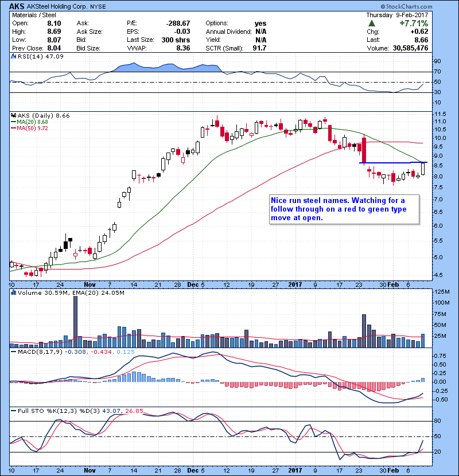Click the tallest volume bar in late October

[x=76, y=322]
